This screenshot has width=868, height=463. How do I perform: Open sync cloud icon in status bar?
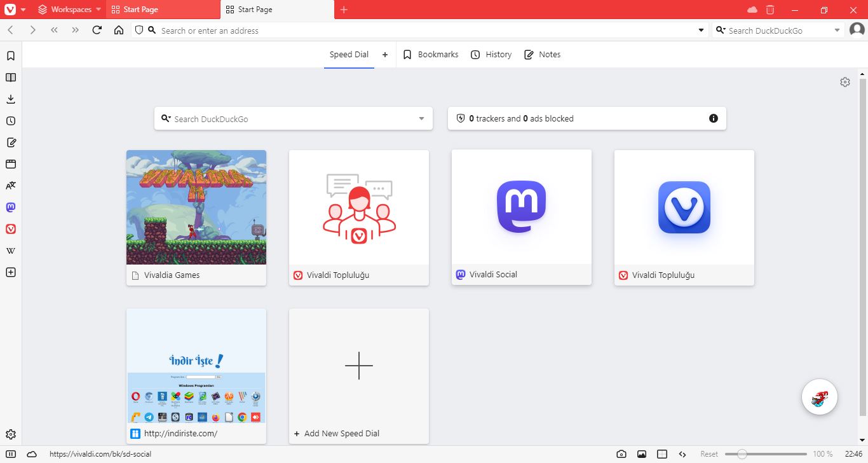point(32,454)
